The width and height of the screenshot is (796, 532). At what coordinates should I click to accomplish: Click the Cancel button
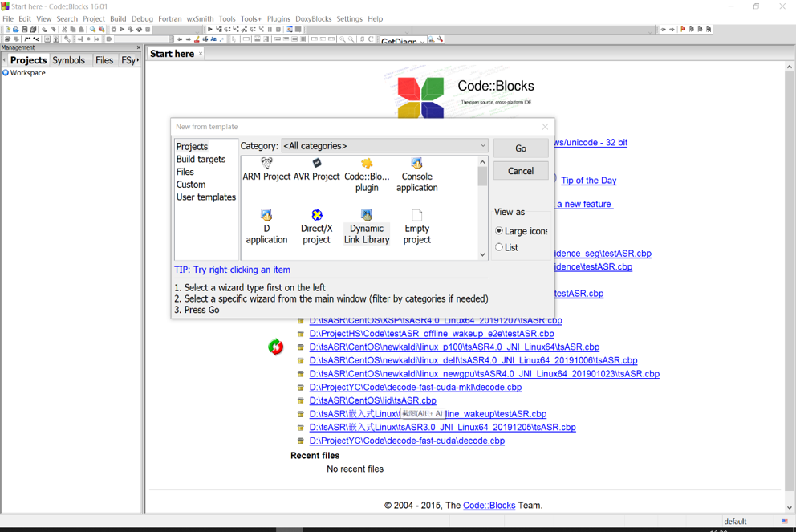pos(521,171)
